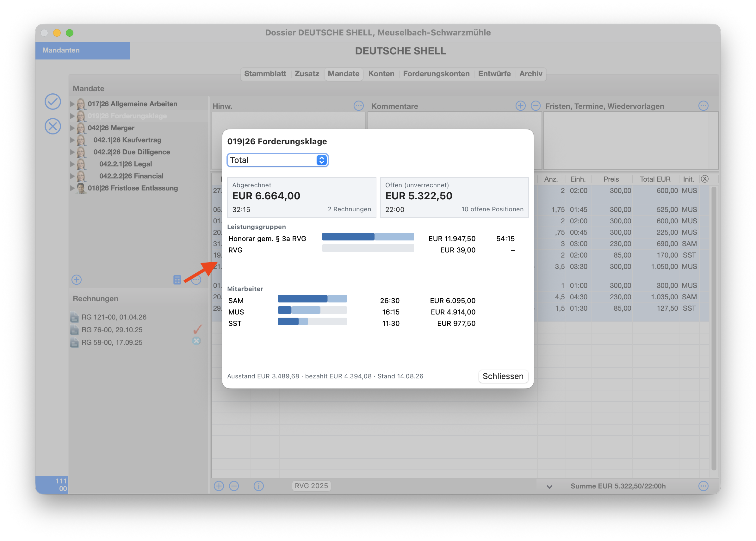Click the Einh. column header
Screen dimensions: 756x541
point(578,179)
